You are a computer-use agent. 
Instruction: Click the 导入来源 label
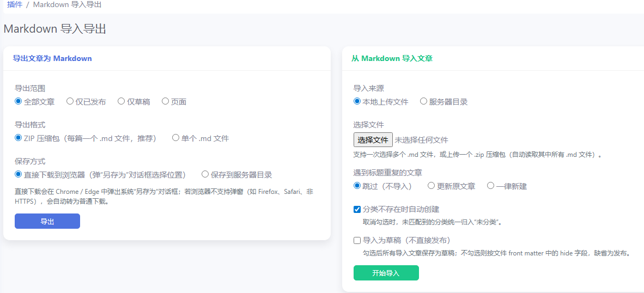pos(369,88)
